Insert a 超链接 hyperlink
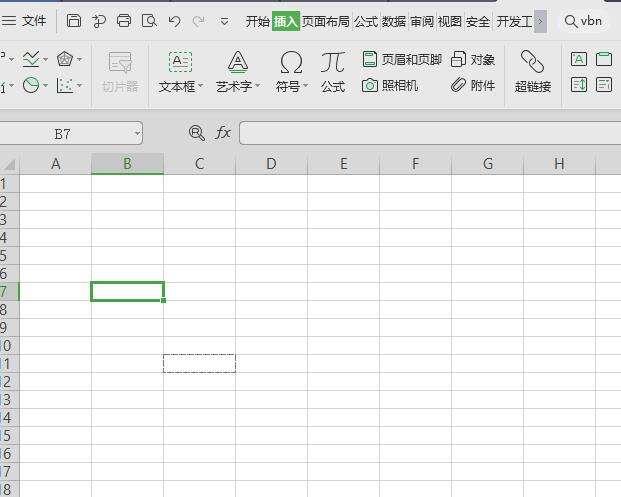This screenshot has width=621, height=497. coord(533,72)
